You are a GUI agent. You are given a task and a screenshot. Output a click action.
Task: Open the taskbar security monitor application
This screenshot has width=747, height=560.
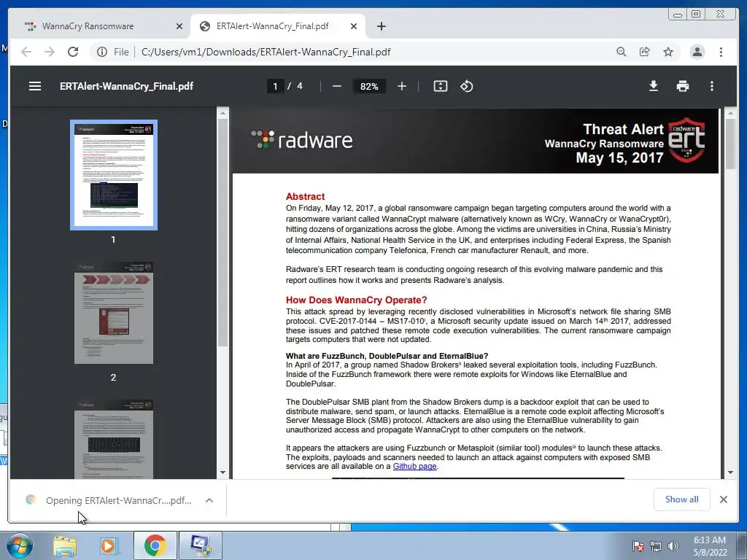pos(200,545)
